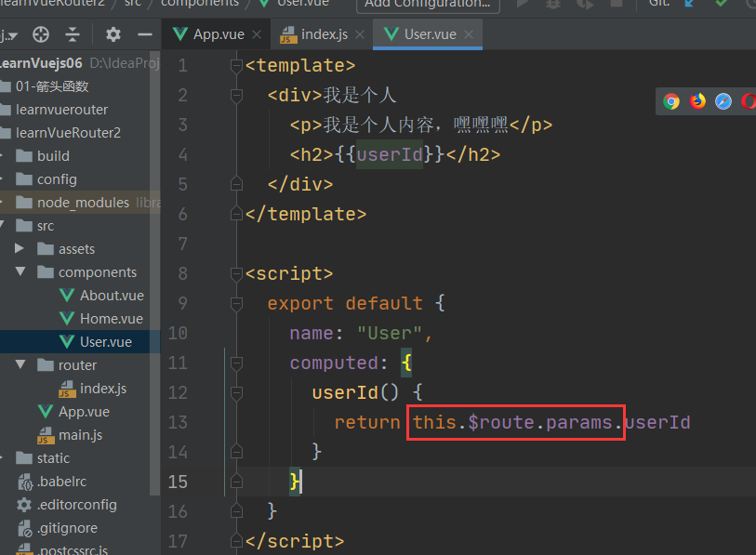
Task: Close the User.vue editor tab
Action: [469, 34]
